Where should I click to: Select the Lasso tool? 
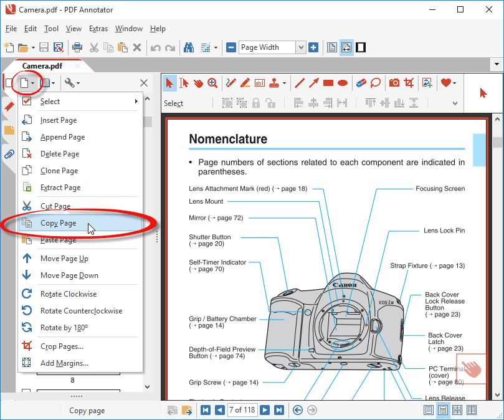[x=376, y=83]
